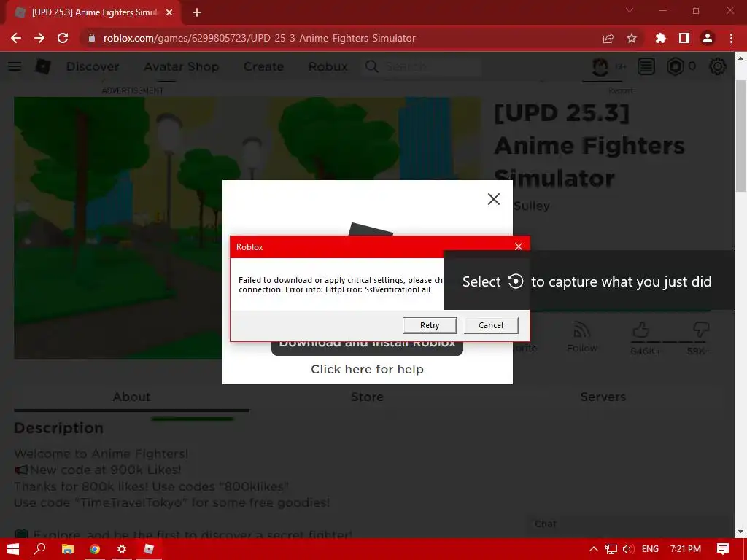Click Download and Install Roblox button

(x=367, y=348)
